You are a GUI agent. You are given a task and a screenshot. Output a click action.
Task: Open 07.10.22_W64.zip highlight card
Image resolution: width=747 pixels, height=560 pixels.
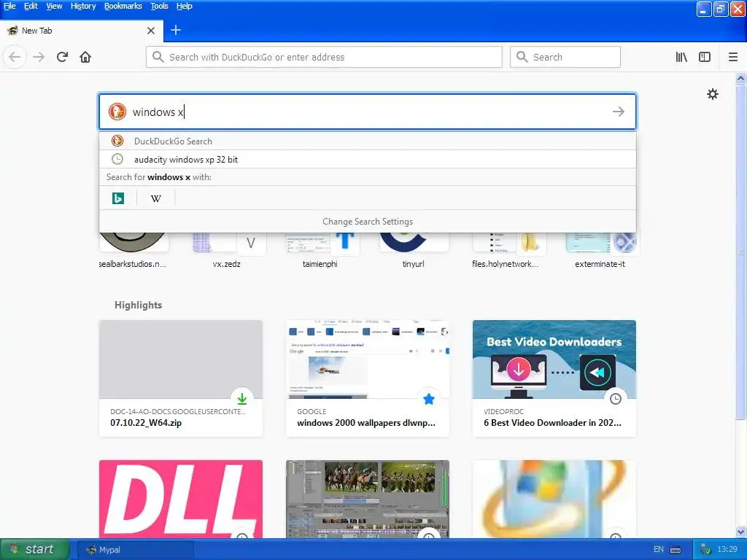coord(181,378)
